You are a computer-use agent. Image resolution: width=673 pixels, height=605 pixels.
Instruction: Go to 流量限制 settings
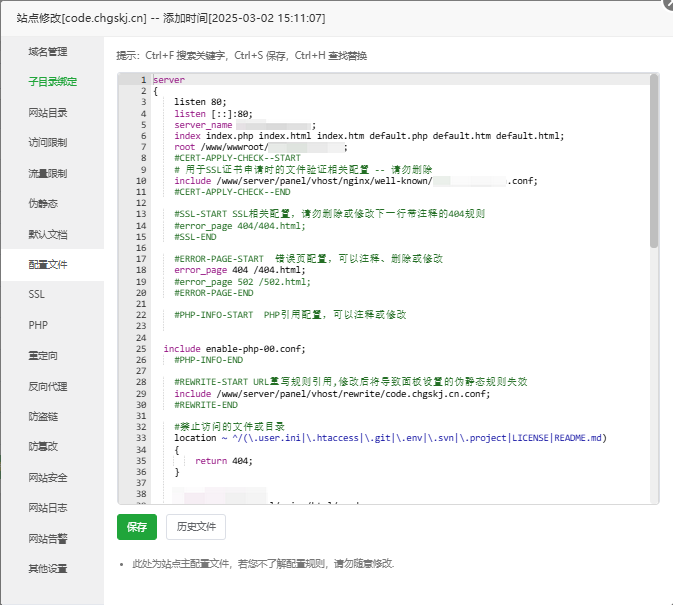click(48, 173)
